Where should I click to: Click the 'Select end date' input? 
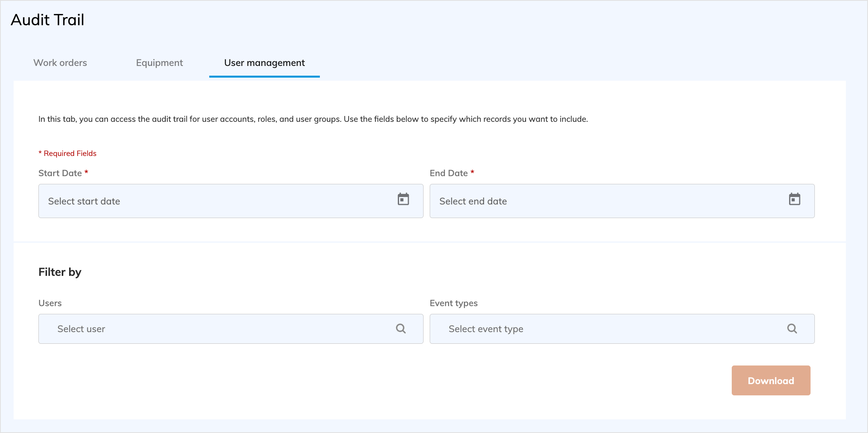pyautogui.click(x=606, y=201)
